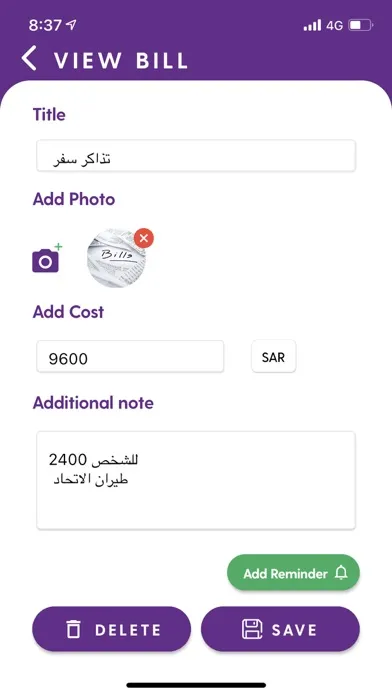Edit the 9600 cost field
This screenshot has height=696, width=392.
click(x=130, y=356)
